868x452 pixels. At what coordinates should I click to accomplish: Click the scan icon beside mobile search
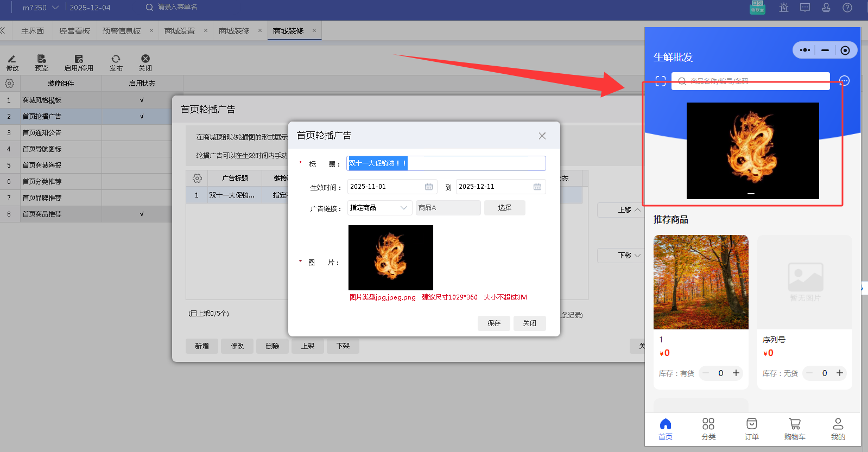(x=661, y=81)
